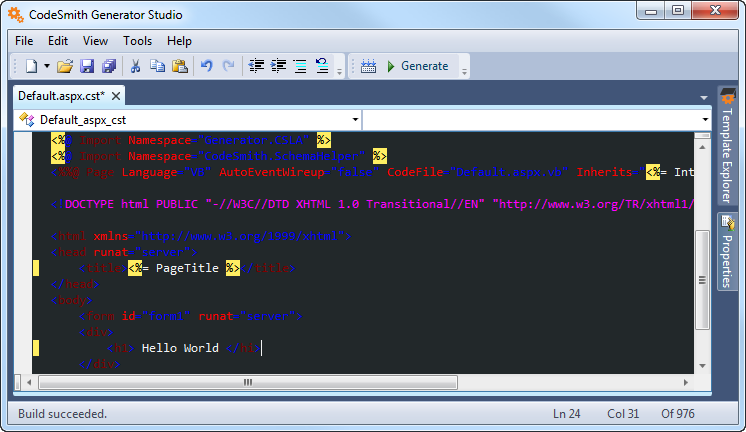Viewport: 746px width, 432px height.
Task: Click the editor split bar above scrollbar
Action: tap(702, 136)
